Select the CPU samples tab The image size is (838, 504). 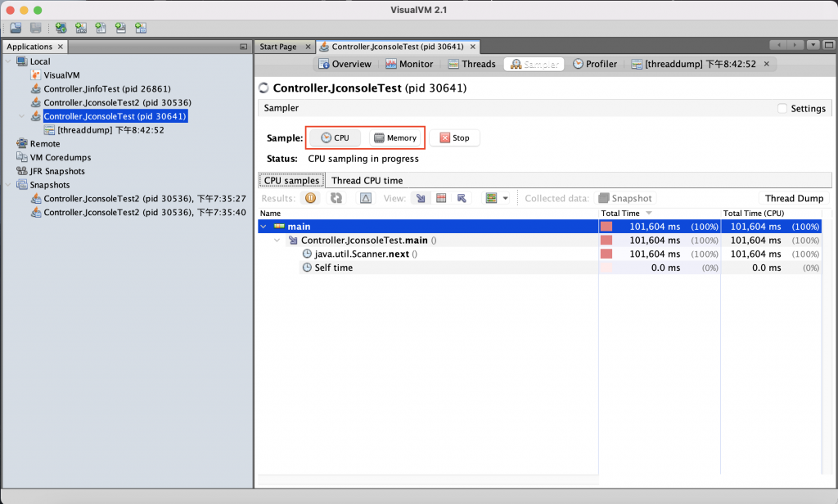[292, 181]
